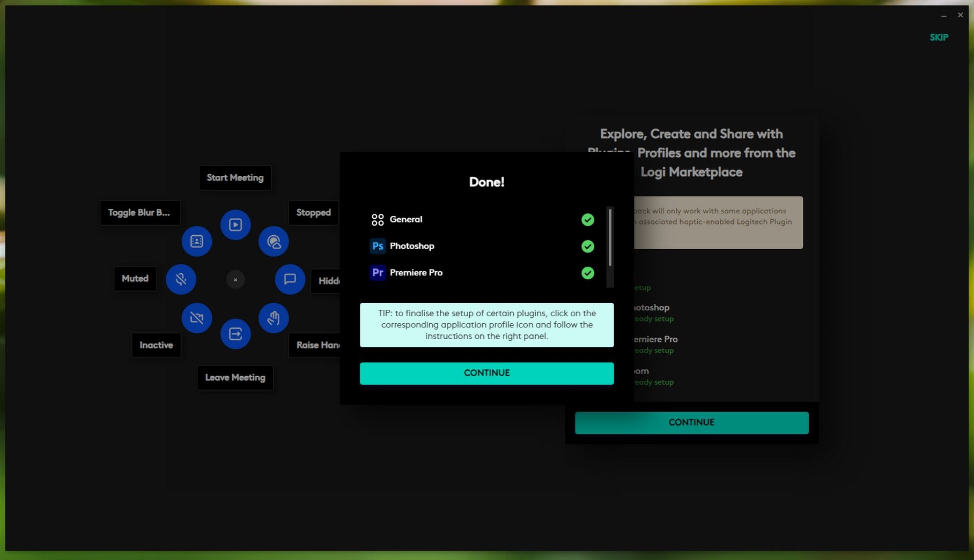Viewport: 974px width, 560px height.
Task: Click the muted microphone icon
Action: click(x=181, y=279)
